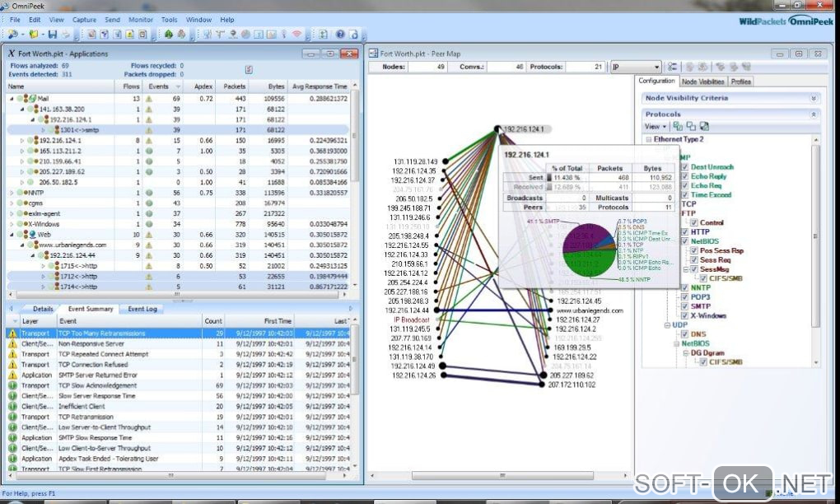
Task: Click the Open folder toolbar icon
Action: [x=35, y=35]
